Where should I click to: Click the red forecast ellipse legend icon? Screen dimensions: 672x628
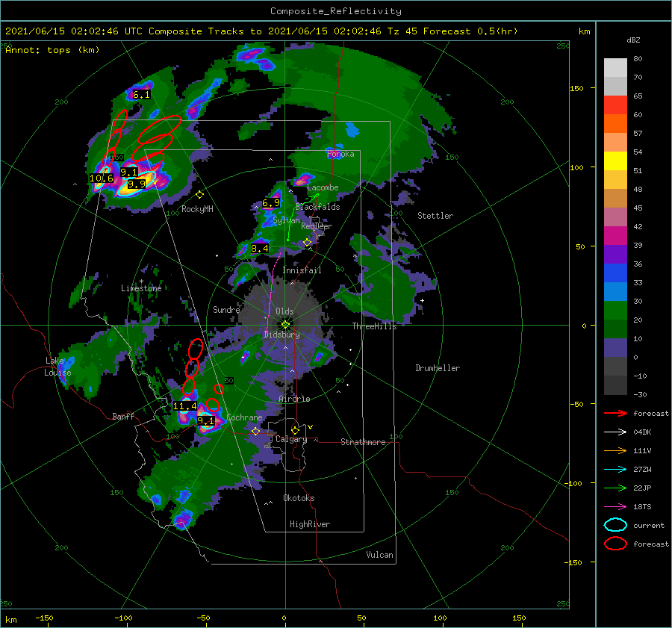point(615,544)
